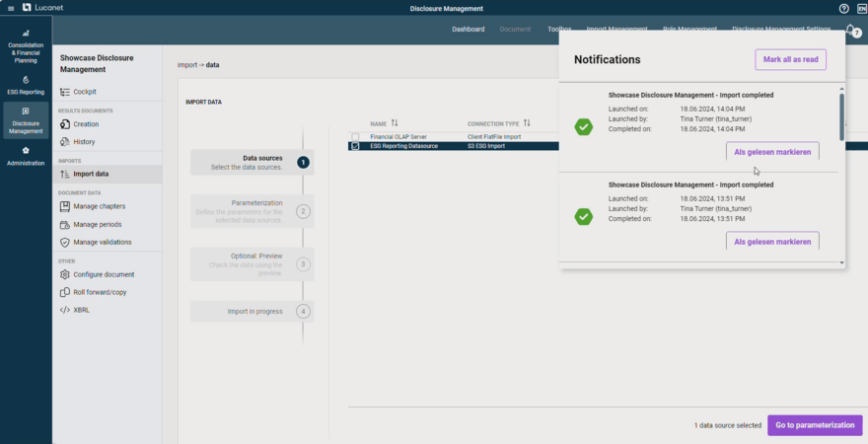Screen dimensions: 868x444
Task: Click the import breadcrumb link
Action: (187, 65)
